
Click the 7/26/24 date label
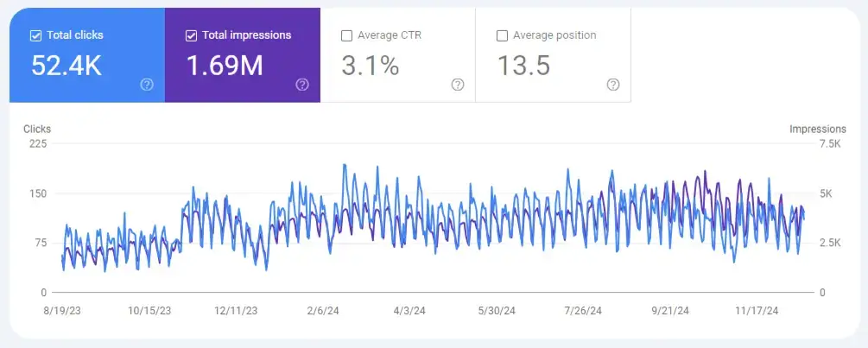583,311
